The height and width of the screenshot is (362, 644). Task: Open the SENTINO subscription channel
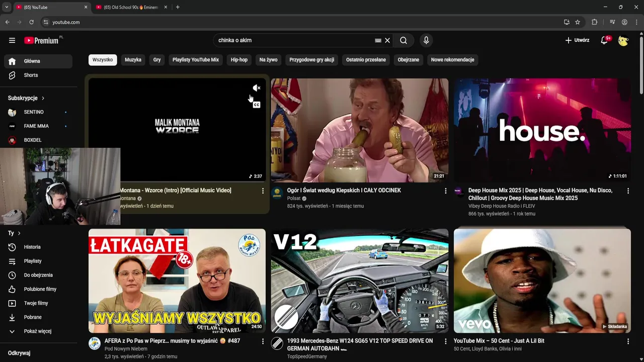(38, 112)
